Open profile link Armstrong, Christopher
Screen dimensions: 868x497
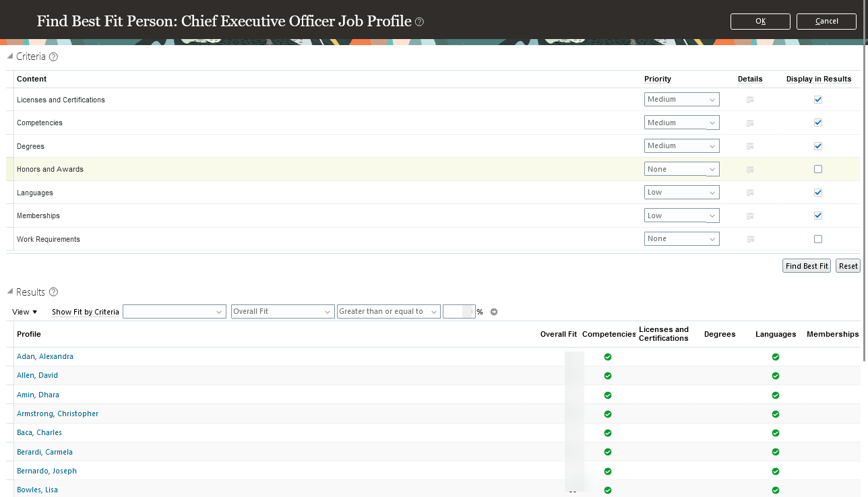(x=57, y=414)
